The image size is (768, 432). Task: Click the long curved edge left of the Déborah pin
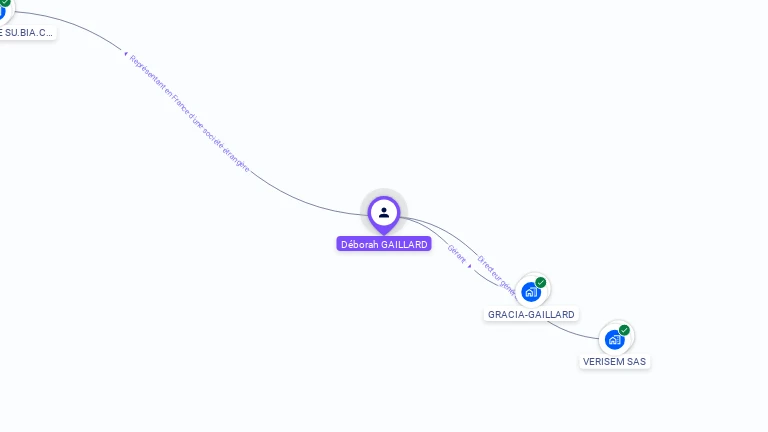pyautogui.click(x=304, y=201)
